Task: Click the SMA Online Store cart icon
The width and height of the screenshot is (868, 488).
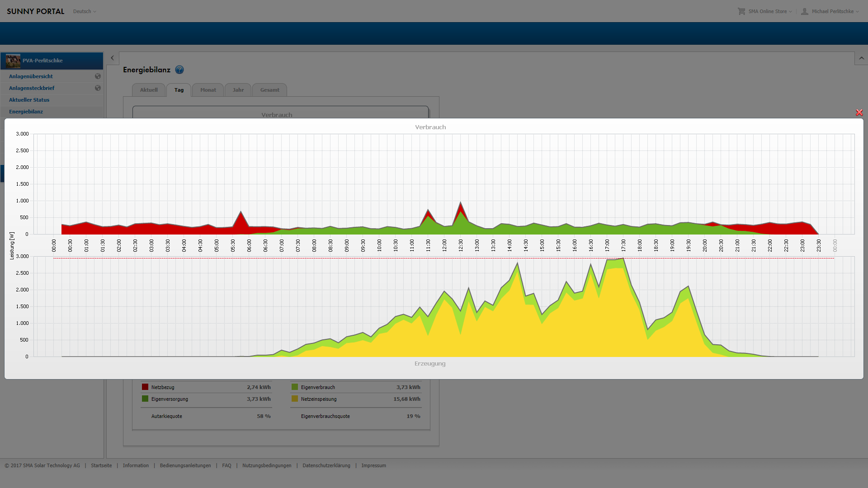Action: [741, 11]
